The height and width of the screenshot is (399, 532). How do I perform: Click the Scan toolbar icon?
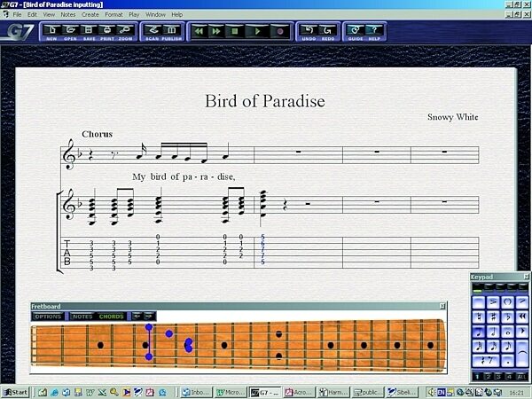pyautogui.click(x=153, y=30)
